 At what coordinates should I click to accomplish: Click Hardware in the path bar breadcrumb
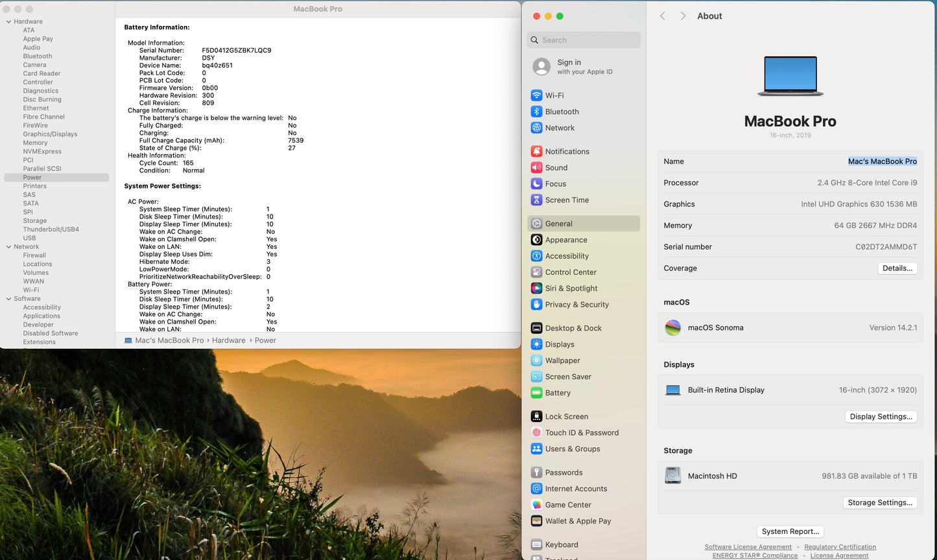click(x=228, y=340)
